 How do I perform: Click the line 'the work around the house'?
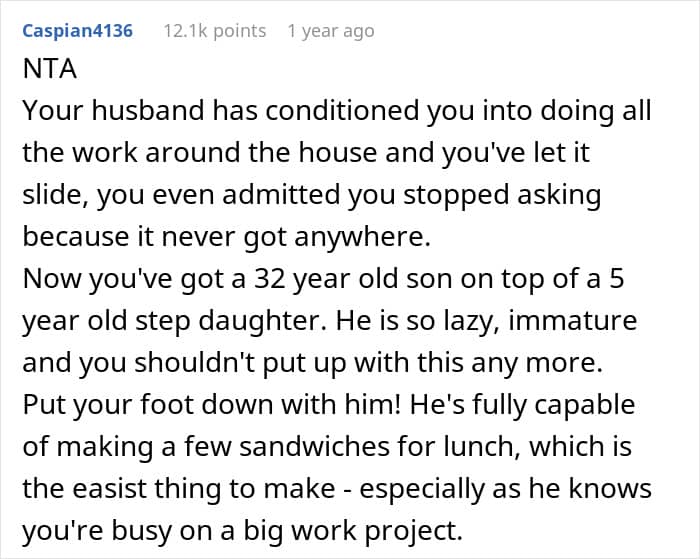[306, 152]
